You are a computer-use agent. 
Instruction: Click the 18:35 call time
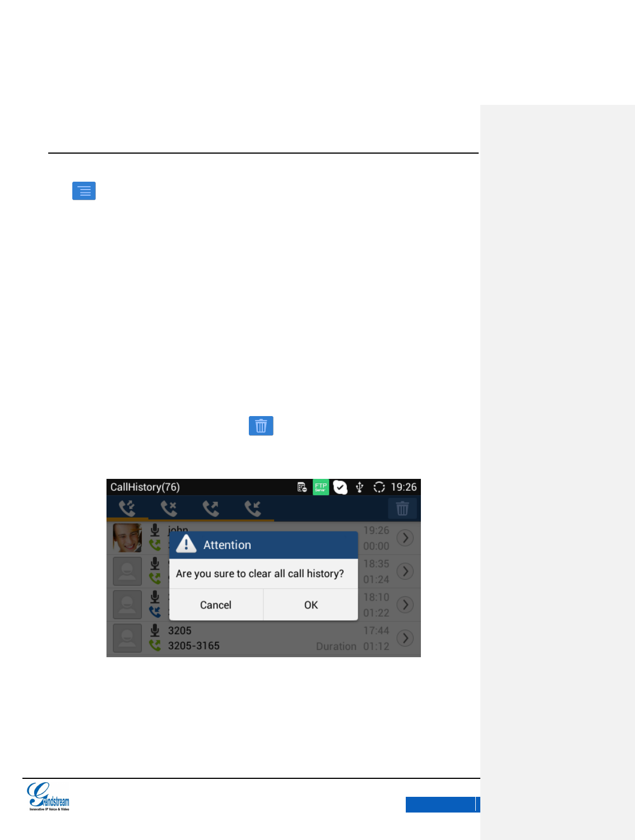(376, 564)
